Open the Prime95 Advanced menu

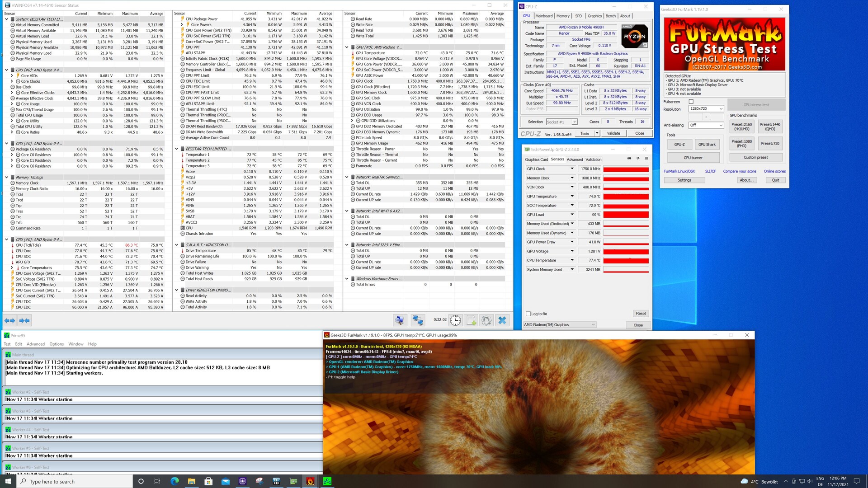point(36,344)
